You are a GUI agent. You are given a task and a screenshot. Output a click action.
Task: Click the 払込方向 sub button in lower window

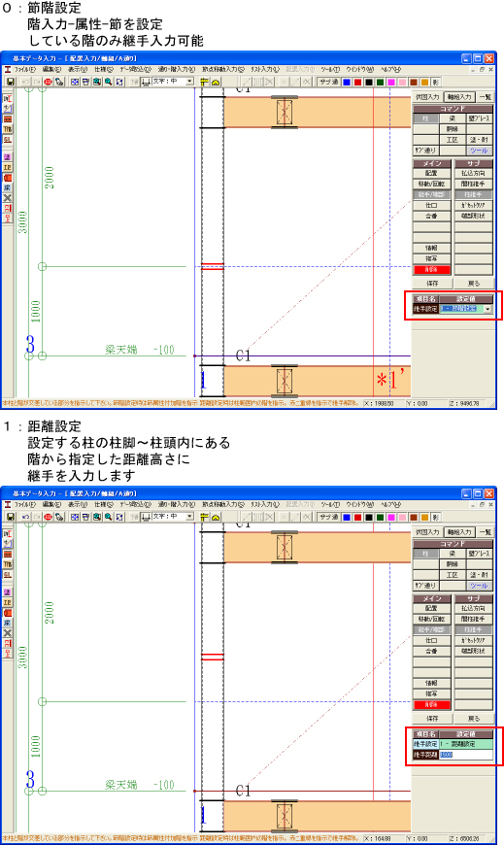(473, 608)
